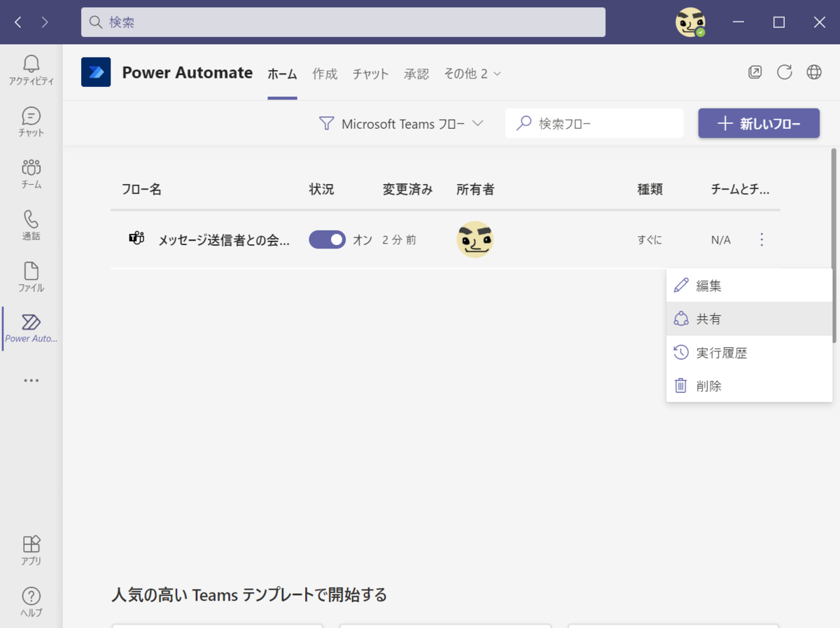Screen dimensions: 840x628
Task: Click the N/A team cell
Action: (x=721, y=240)
